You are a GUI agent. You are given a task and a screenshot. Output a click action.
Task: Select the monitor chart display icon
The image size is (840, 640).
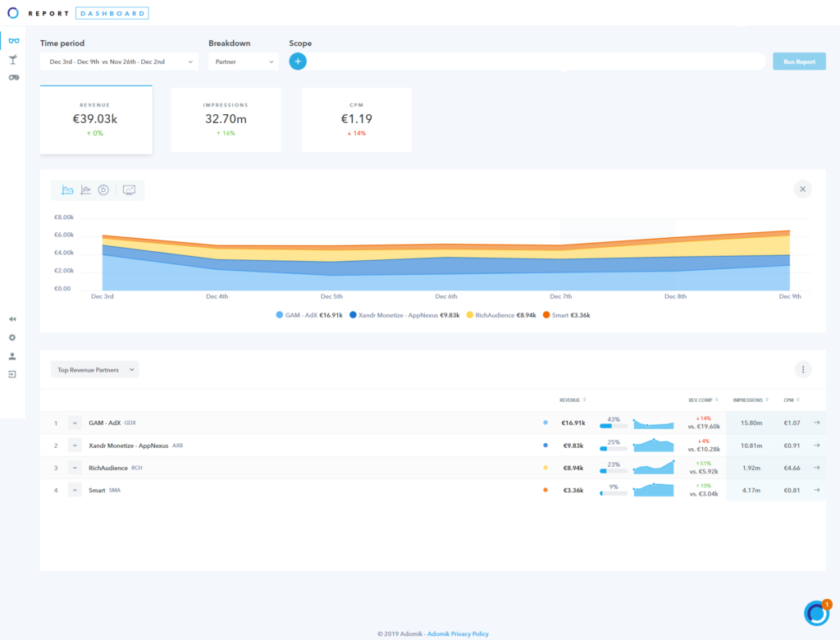[129, 190]
